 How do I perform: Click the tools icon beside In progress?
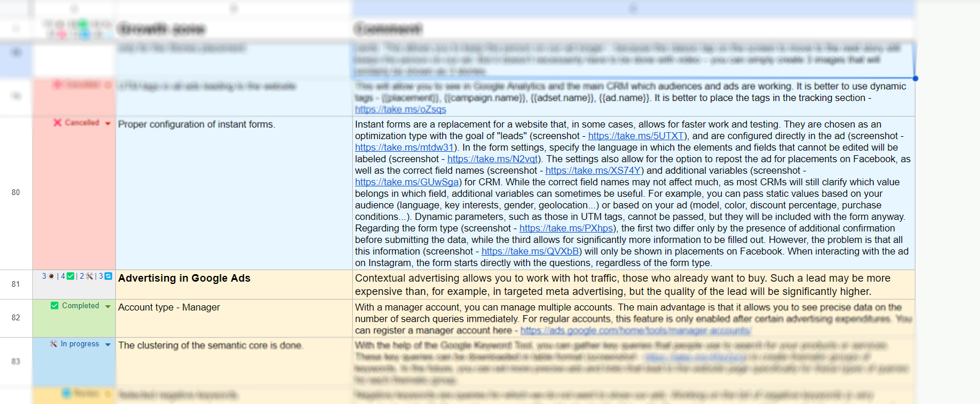(x=54, y=344)
